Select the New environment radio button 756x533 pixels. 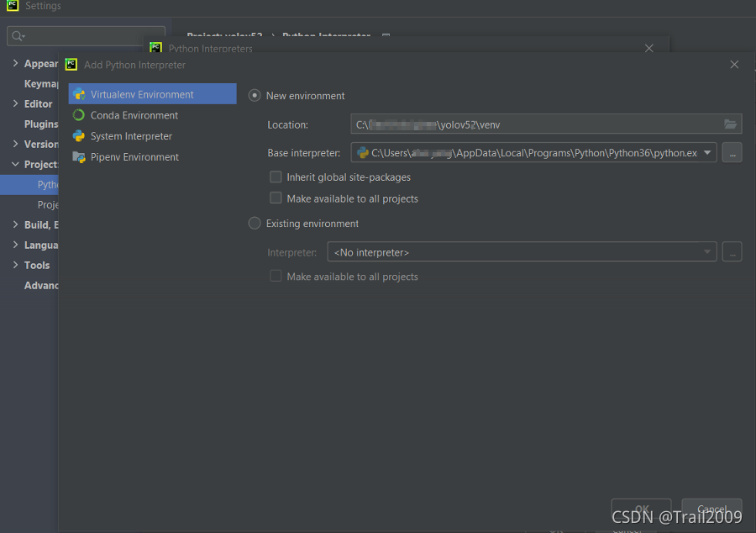[x=255, y=96]
